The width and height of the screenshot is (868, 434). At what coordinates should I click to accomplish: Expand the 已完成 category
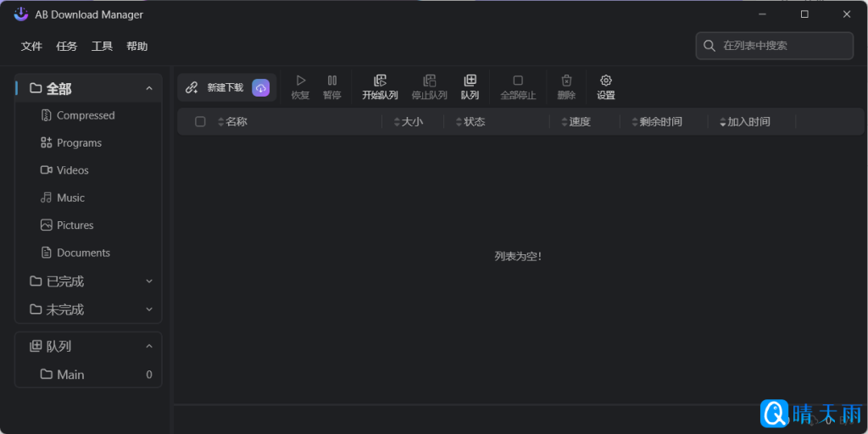[149, 281]
